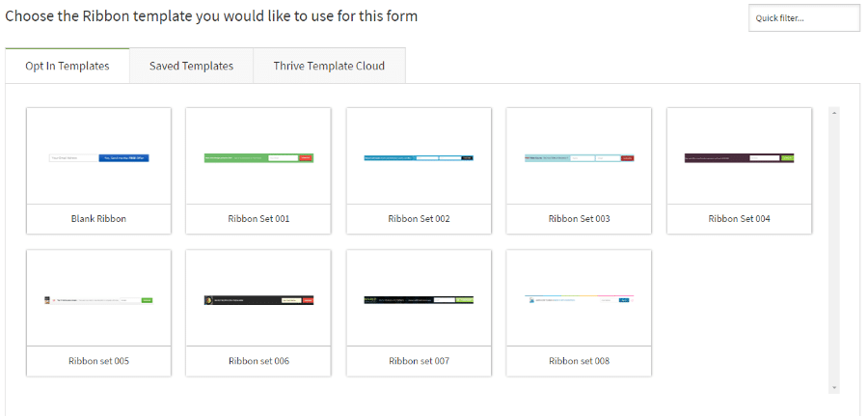Click the Ribbon Set 001 label
868x416 pixels.
258,219
